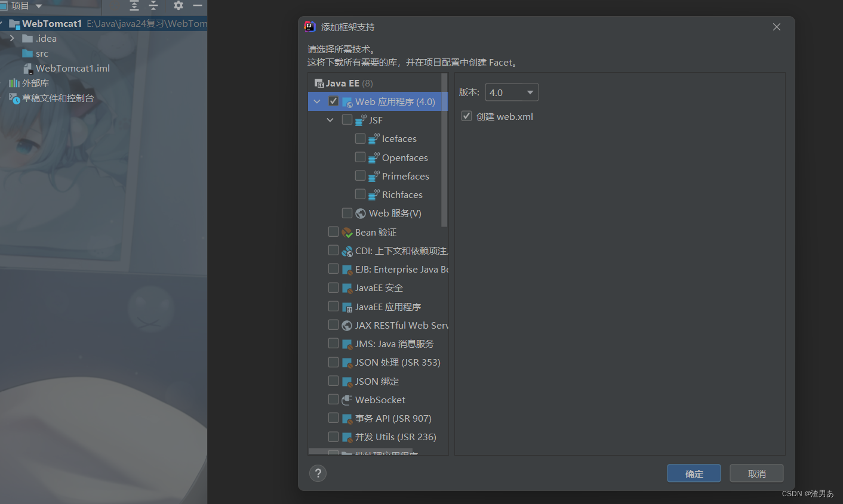Click the 取消 (Cancel) button
This screenshot has width=843, height=504.
(756, 474)
